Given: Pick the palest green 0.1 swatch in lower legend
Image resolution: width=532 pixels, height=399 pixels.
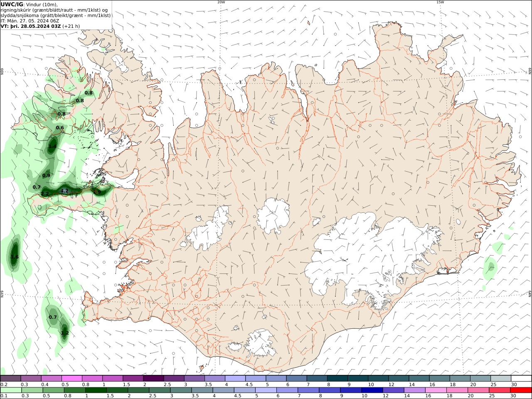Looking at the screenshot, I should point(11,390).
